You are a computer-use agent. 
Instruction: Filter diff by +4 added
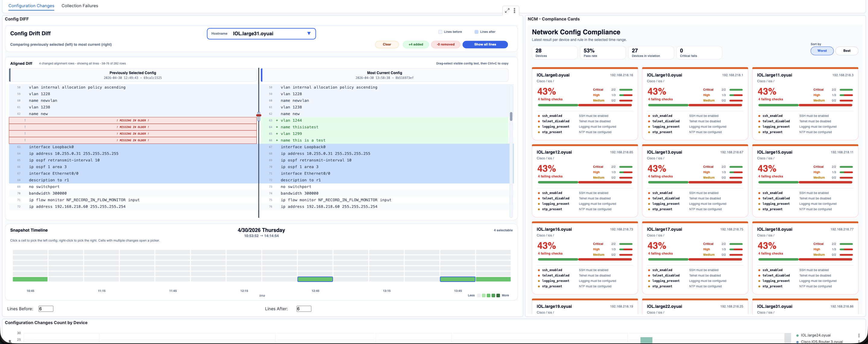point(416,45)
